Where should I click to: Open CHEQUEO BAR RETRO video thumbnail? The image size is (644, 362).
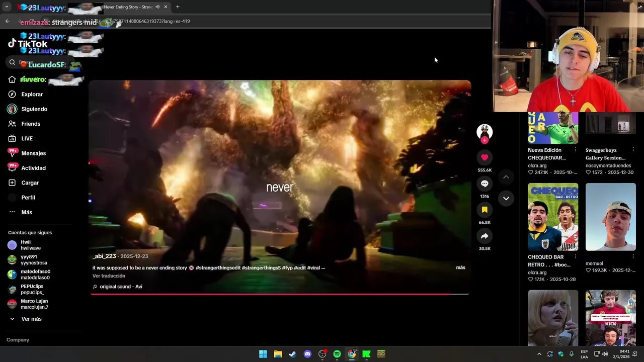click(x=553, y=217)
